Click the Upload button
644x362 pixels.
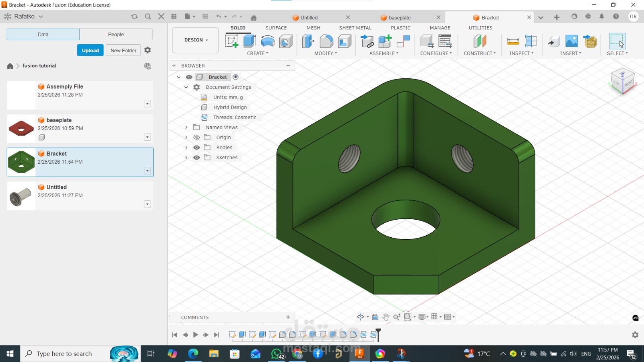pyautogui.click(x=90, y=50)
